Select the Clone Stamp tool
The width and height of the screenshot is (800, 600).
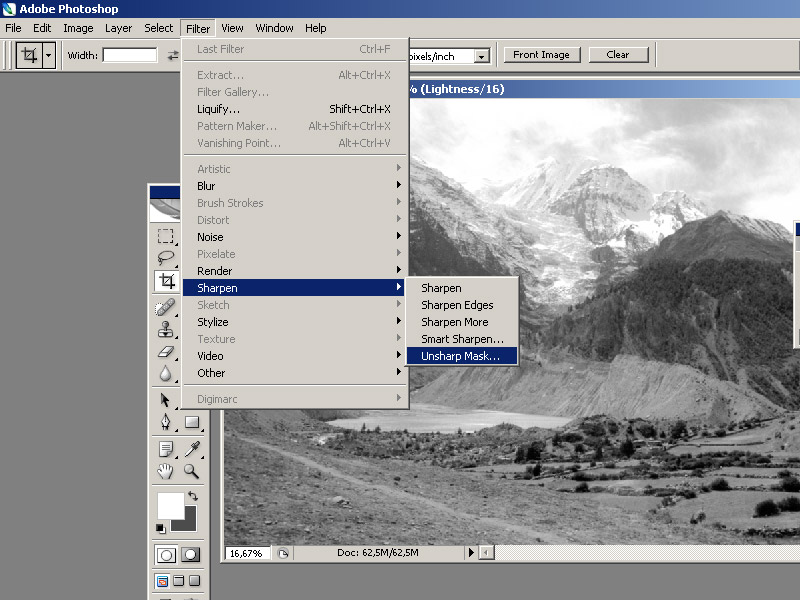pyautogui.click(x=166, y=329)
